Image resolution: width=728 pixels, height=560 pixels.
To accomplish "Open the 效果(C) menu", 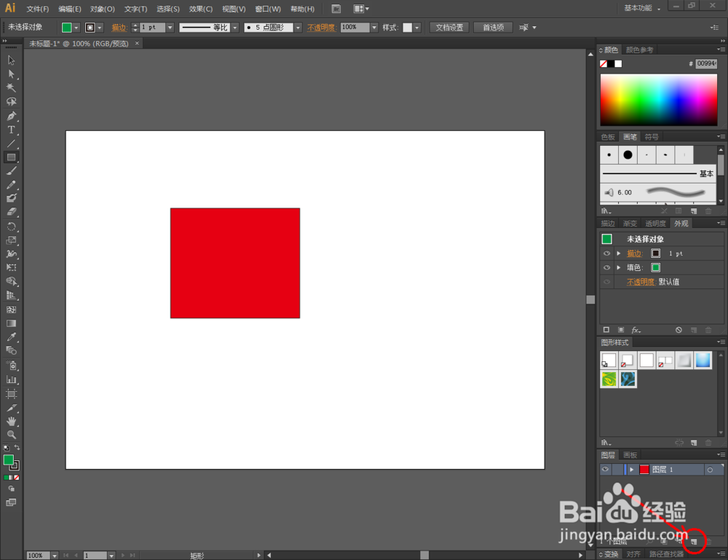I will pos(201,9).
